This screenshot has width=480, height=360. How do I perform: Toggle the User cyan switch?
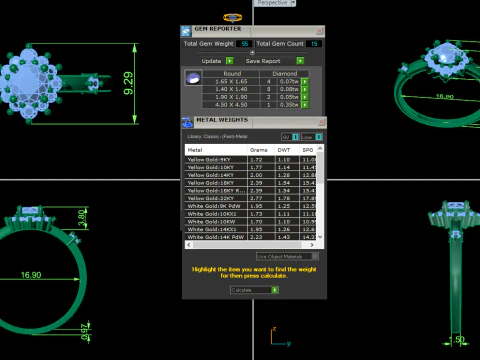click(318, 137)
